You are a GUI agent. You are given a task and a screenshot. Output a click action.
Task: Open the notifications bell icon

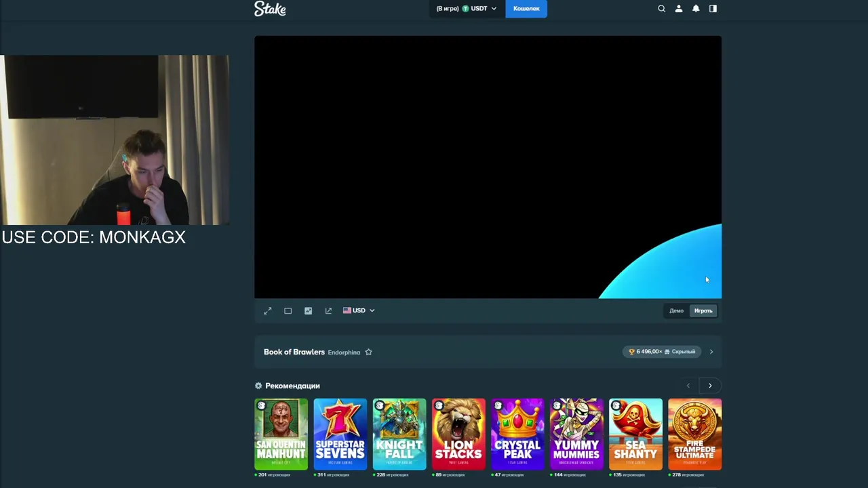[x=696, y=9]
